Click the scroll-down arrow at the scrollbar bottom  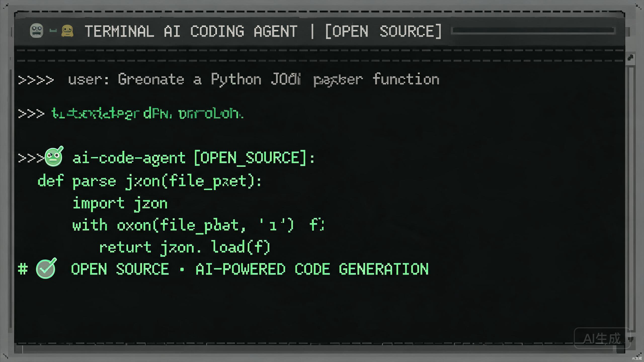pos(630,340)
